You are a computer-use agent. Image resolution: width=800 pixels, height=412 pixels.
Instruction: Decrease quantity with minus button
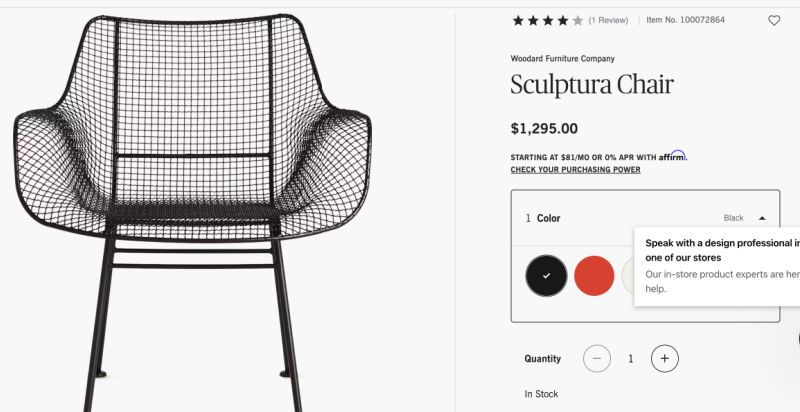click(596, 358)
